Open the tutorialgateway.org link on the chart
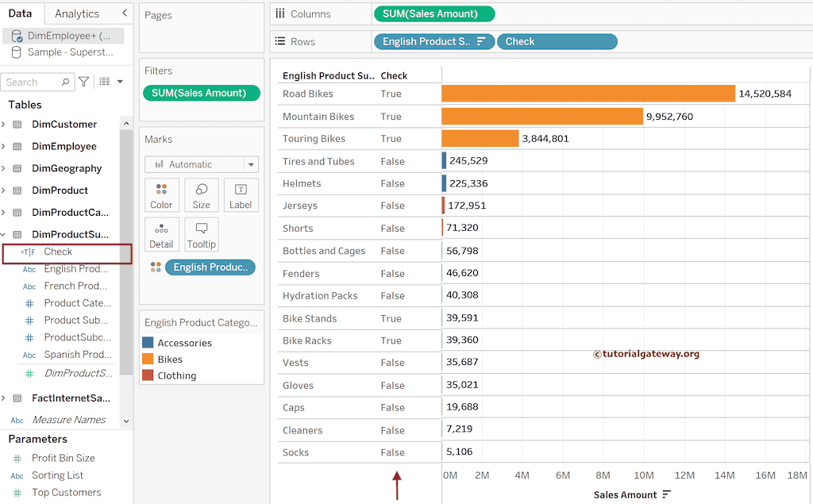 tap(648, 355)
